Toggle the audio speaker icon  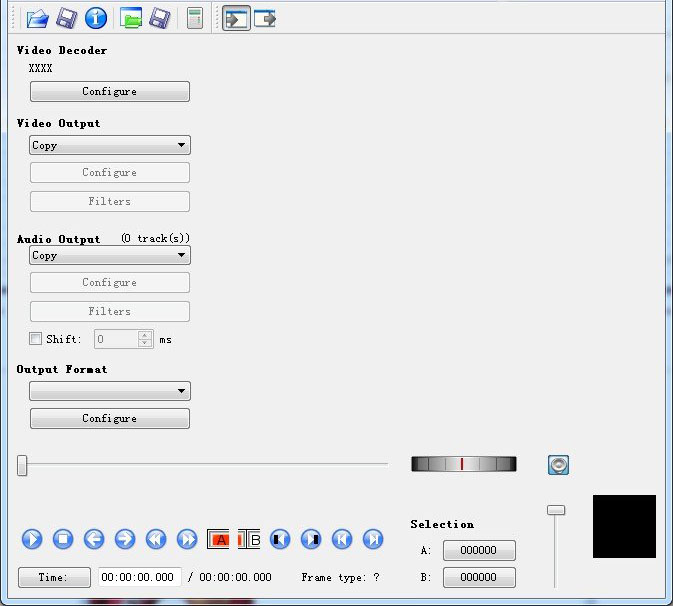click(x=558, y=465)
